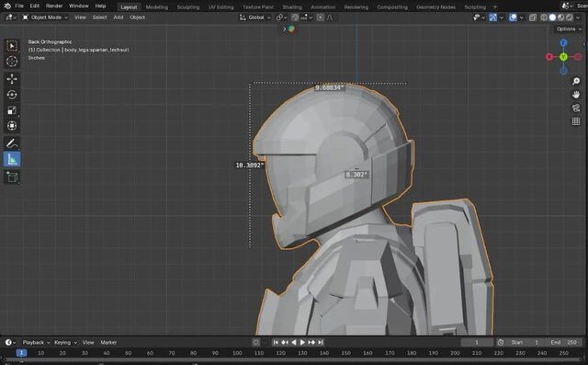588x365 pixels.
Task: Click the End frame field
Action: [563, 342]
